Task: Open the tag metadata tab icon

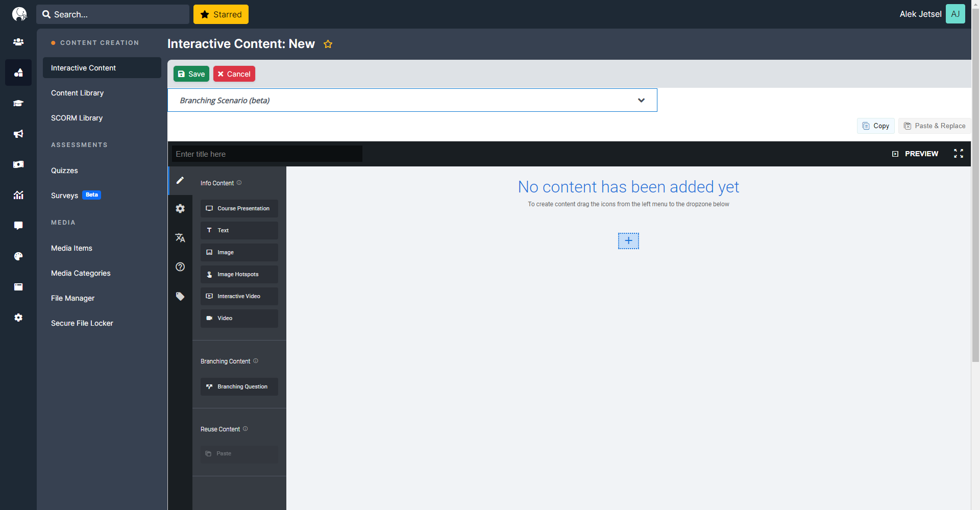Action: coord(180,296)
